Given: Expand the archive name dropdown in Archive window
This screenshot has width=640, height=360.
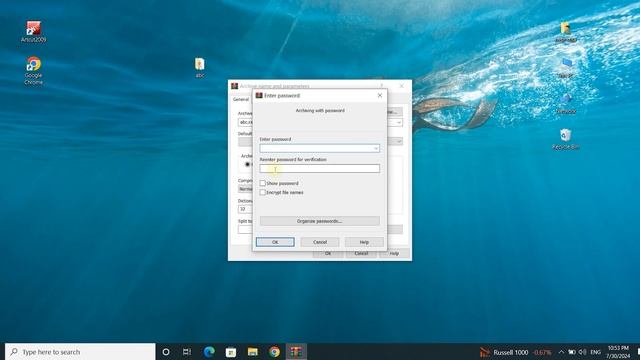Looking at the screenshot, I should point(399,122).
